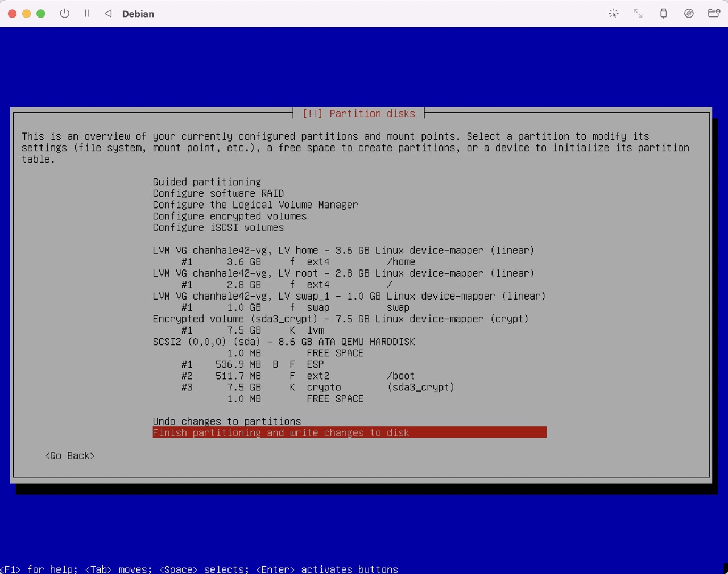Viewport: 728px width, 574px height.
Task: Open the shared folder icon
Action: click(714, 13)
